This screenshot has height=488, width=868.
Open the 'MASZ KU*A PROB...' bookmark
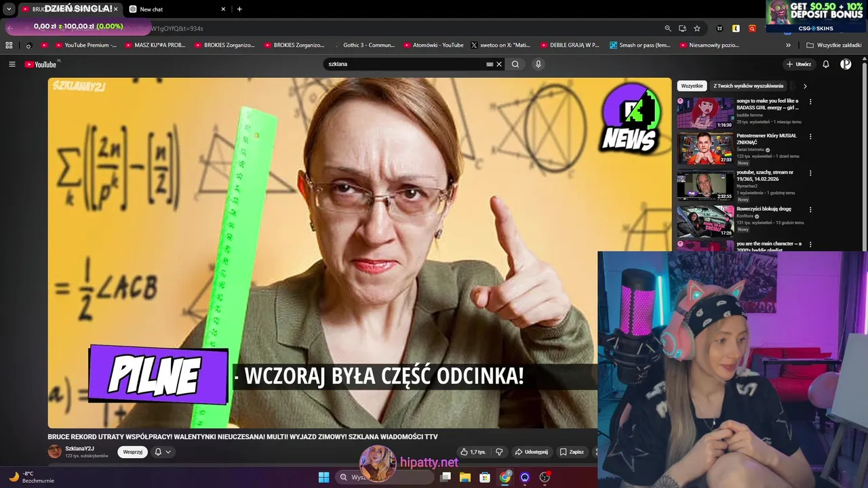point(155,45)
